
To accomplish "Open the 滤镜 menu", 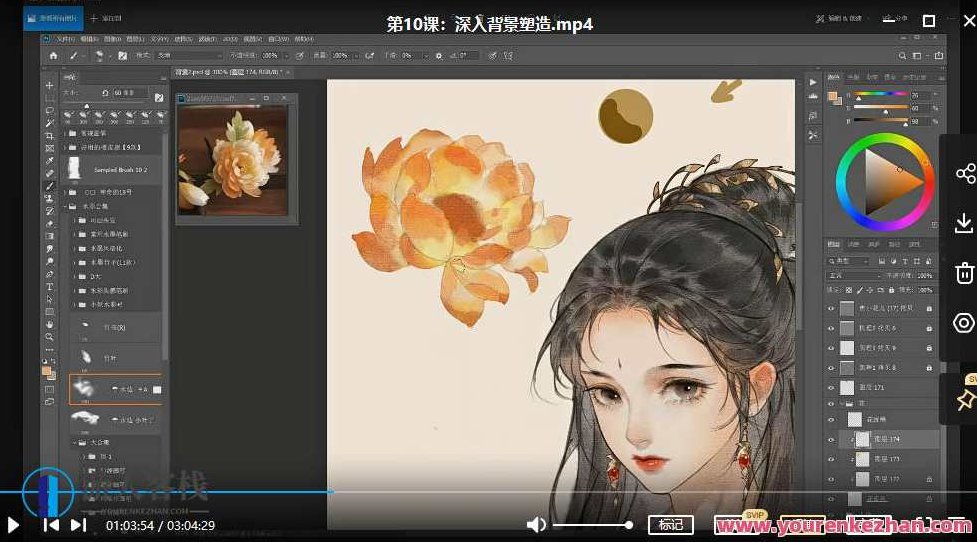I will [x=207, y=39].
